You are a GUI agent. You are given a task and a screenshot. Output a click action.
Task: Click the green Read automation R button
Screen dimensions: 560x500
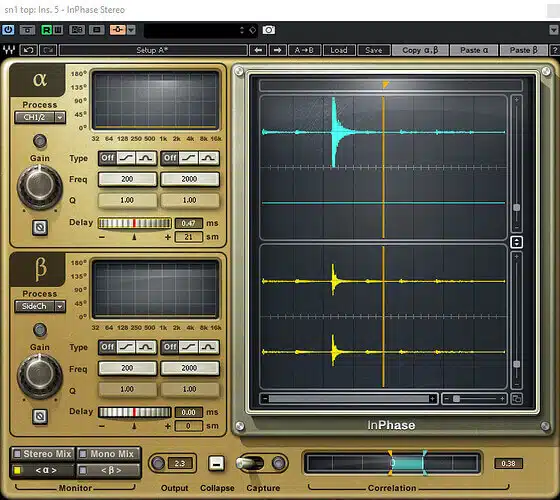pyautogui.click(x=46, y=30)
